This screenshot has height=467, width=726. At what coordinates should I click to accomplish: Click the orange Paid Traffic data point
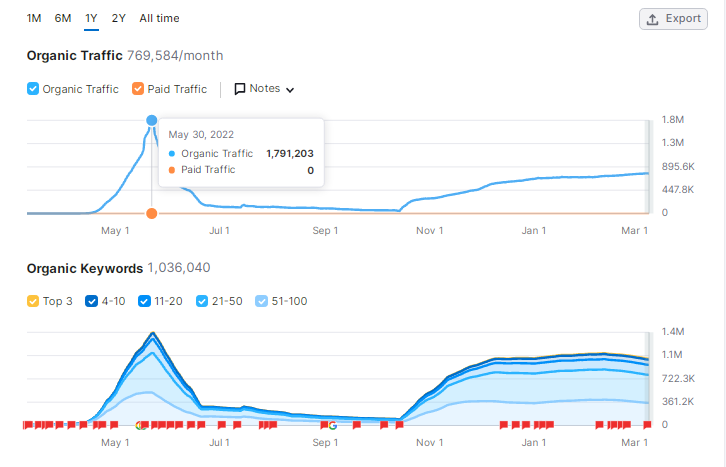[151, 213]
